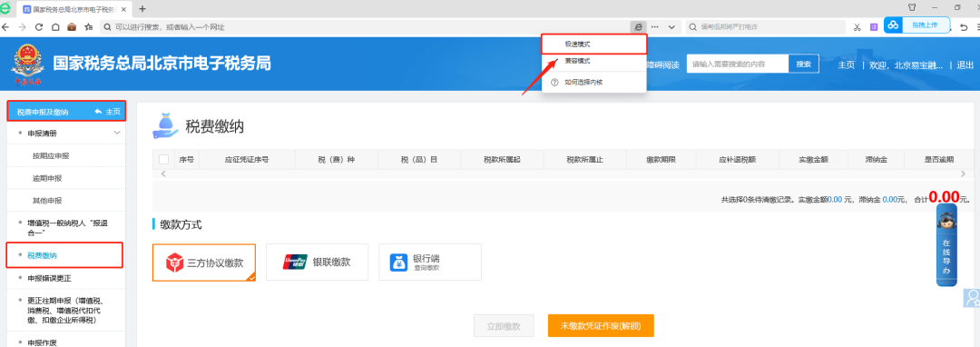Click the 申报清册 sidebar heading

pyautogui.click(x=43, y=134)
